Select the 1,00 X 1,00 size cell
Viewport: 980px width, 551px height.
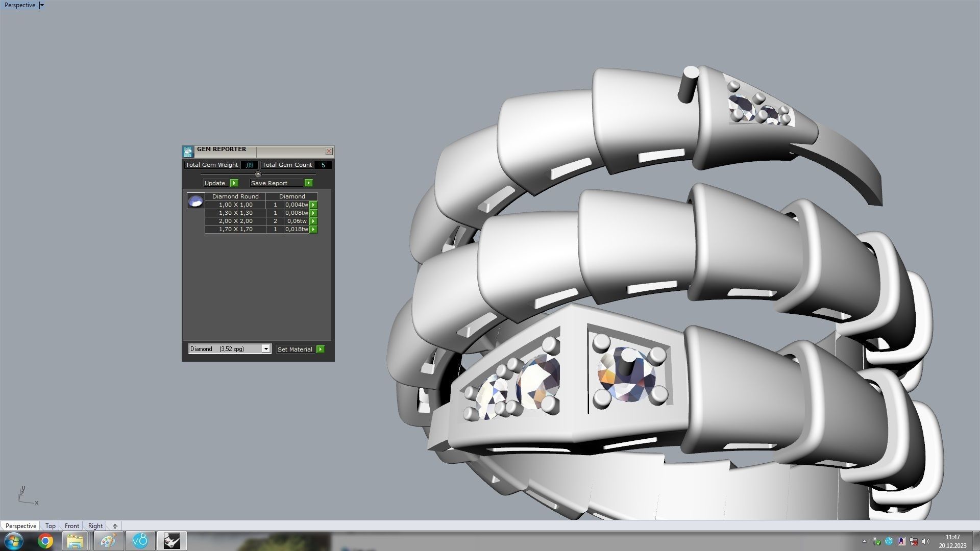(235, 205)
